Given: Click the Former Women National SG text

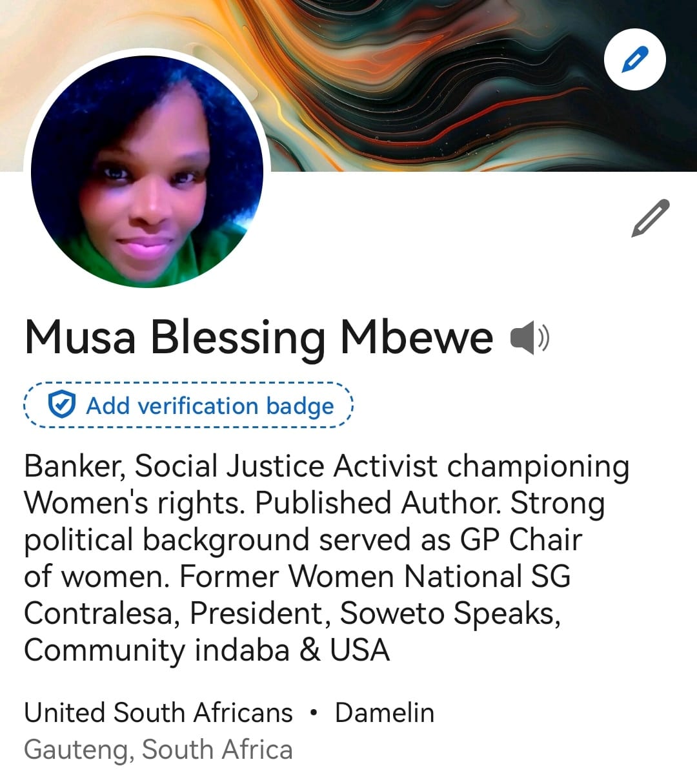Looking at the screenshot, I should click(375, 577).
